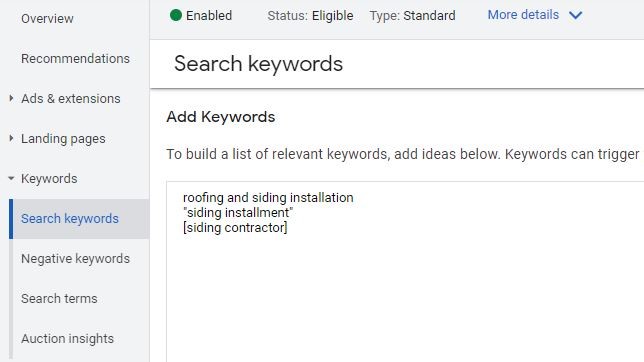Open Search terms sub-item

point(59,298)
